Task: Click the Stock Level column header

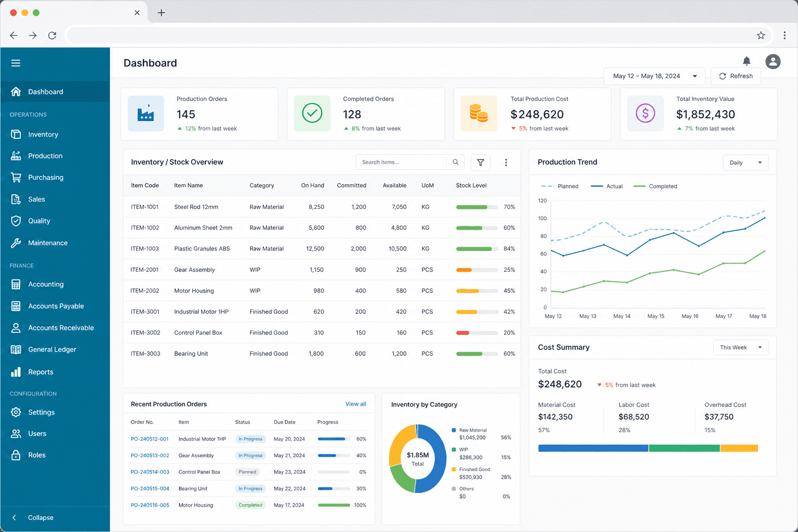Action: click(471, 185)
